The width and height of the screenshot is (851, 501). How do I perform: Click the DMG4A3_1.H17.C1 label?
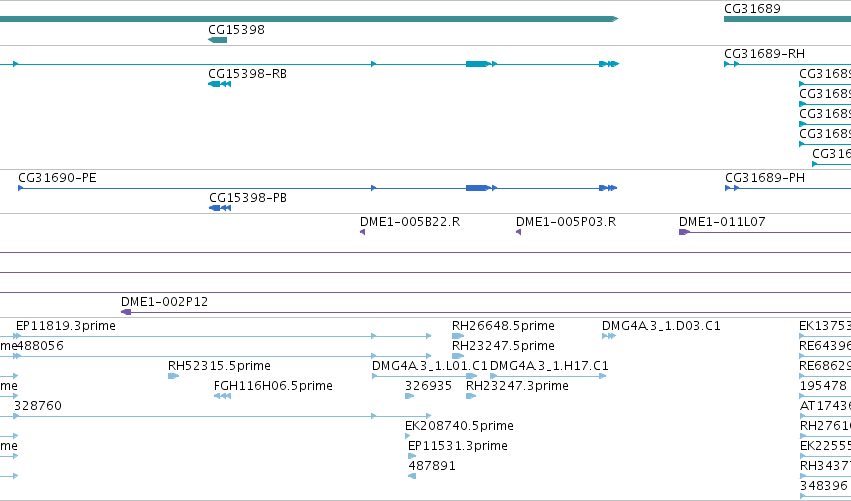(x=549, y=365)
